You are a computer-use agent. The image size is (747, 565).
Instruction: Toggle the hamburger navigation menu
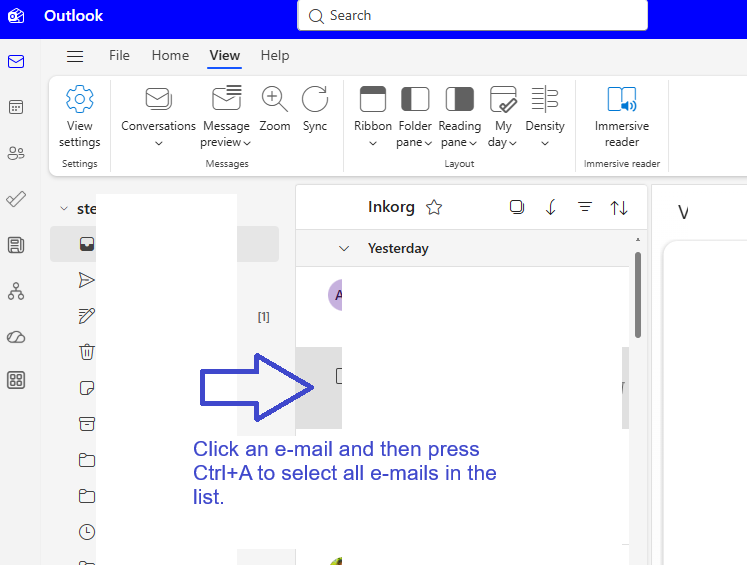tap(75, 56)
